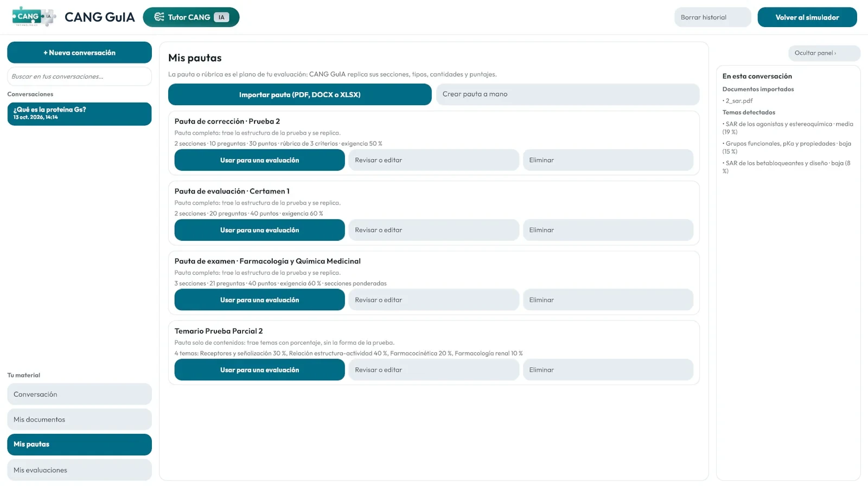Go to Mis evaluaciones section
868x488 pixels.
tap(79, 470)
